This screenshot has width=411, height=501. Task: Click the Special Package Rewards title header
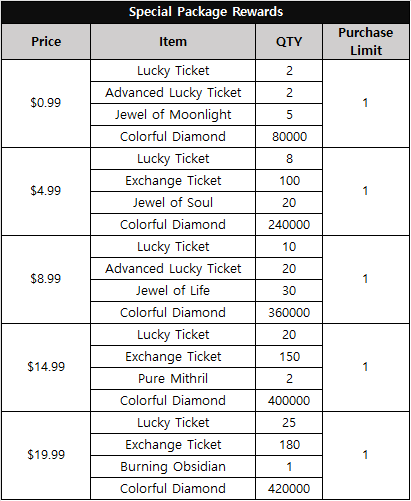coord(206,12)
